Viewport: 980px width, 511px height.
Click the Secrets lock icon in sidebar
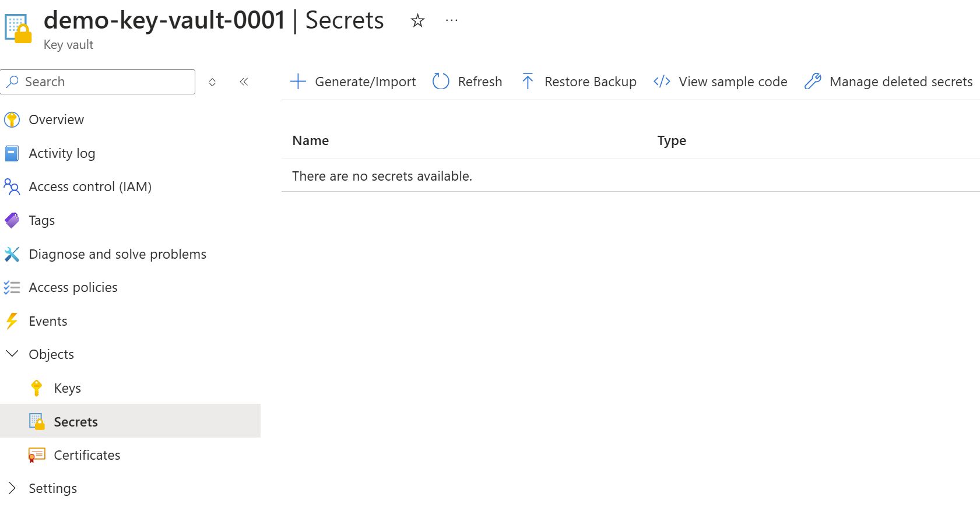tap(37, 422)
